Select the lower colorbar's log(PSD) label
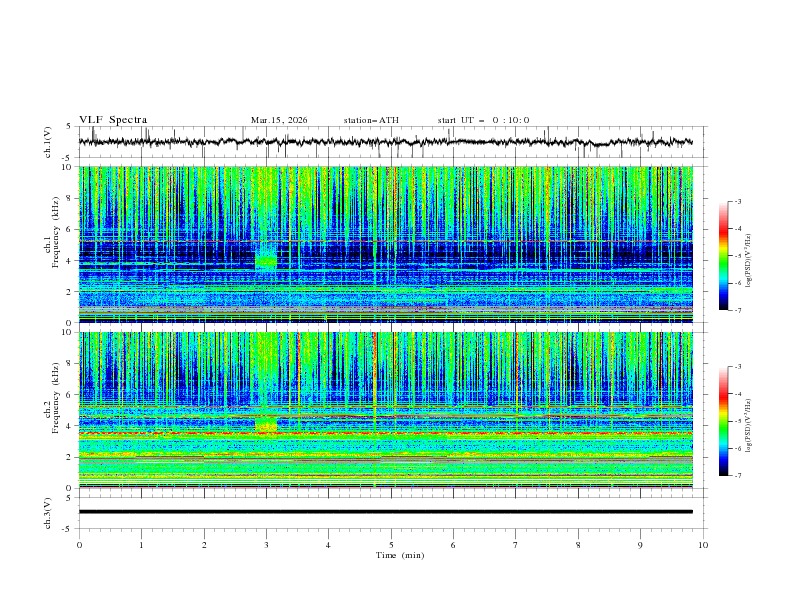 (749, 426)
